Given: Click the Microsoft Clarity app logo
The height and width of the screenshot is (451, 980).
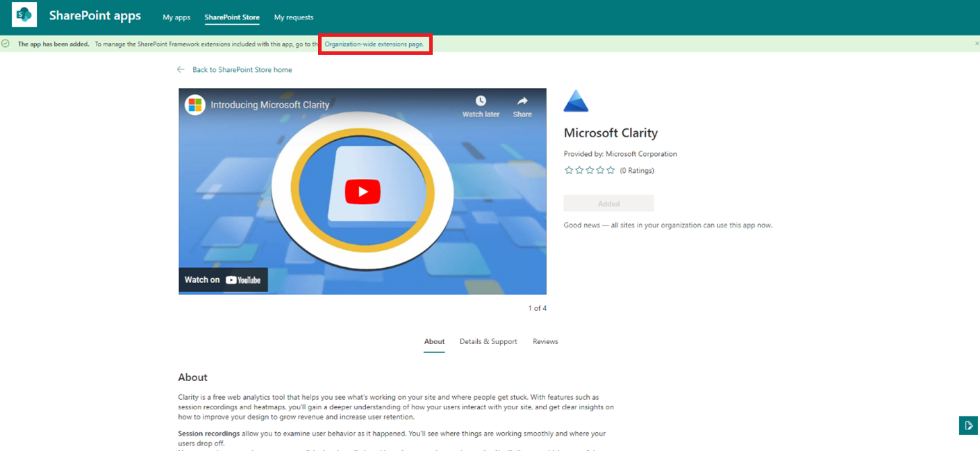Looking at the screenshot, I should [576, 101].
